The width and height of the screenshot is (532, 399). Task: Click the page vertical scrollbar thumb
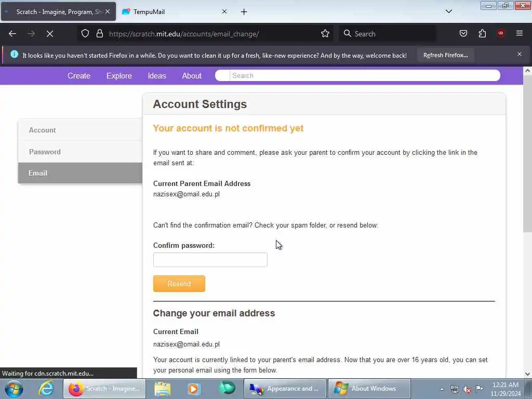pos(527,154)
